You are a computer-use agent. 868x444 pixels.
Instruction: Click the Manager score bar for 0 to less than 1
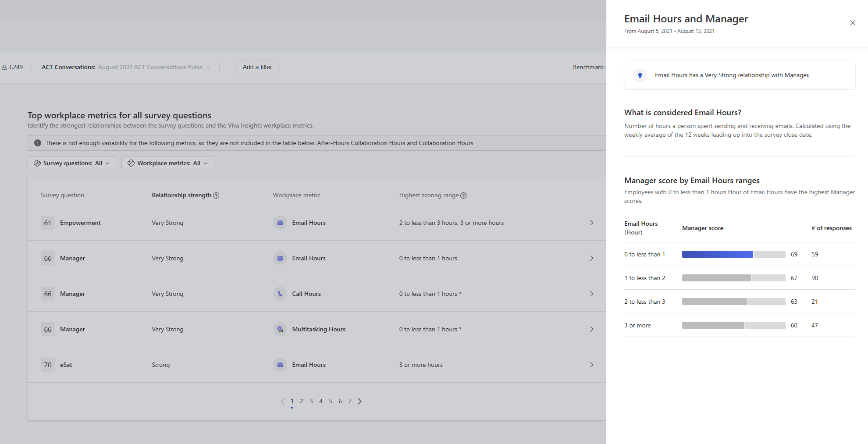point(717,254)
